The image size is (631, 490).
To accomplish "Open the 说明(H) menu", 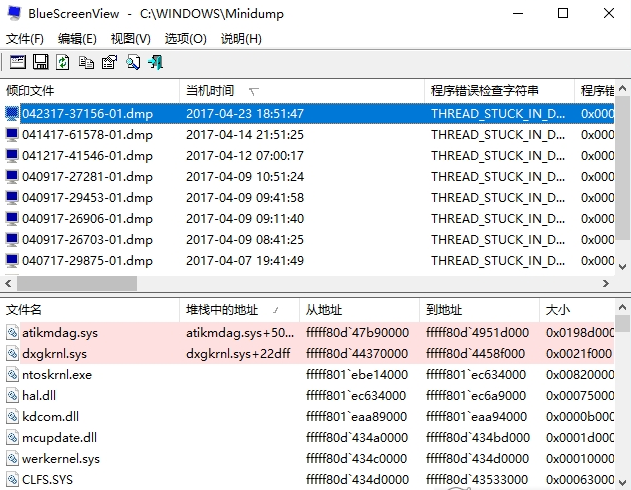I will (x=241, y=39).
